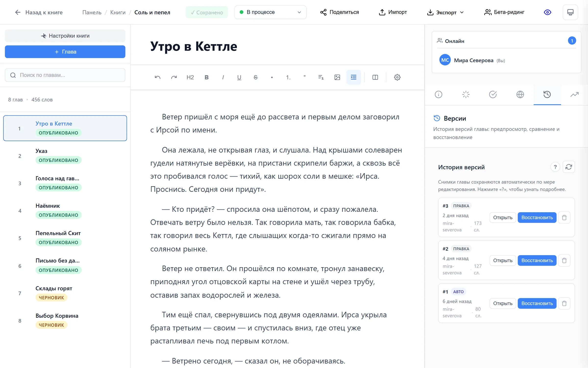The width and height of the screenshot is (588, 368).
Task: Open the info tab in right panel
Action: click(x=439, y=94)
